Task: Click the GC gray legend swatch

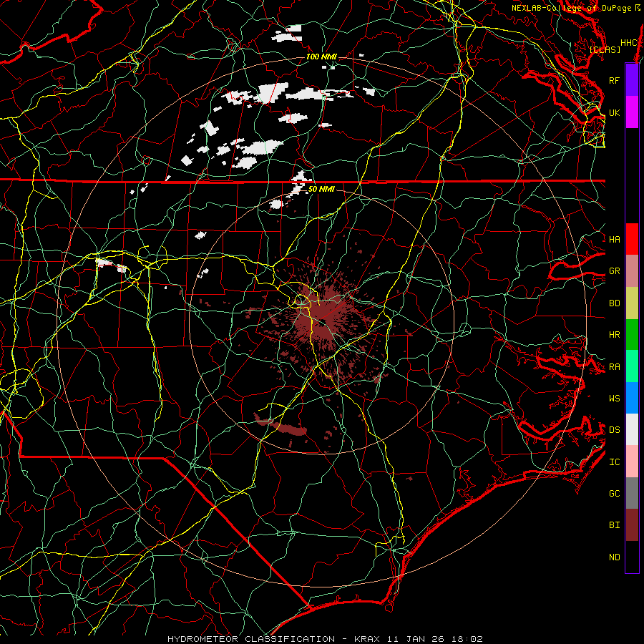Action: (632, 493)
